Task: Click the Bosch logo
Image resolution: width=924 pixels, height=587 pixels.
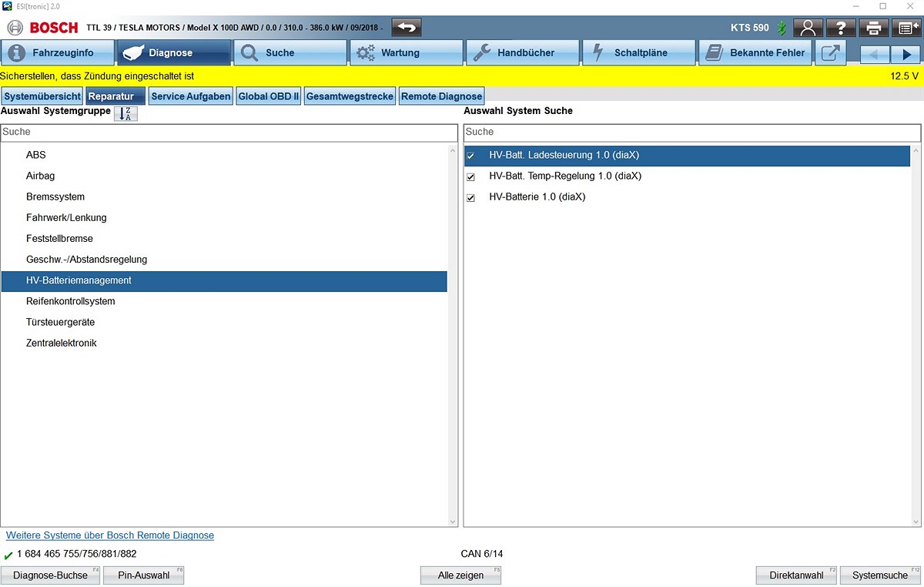Action: click(x=43, y=28)
